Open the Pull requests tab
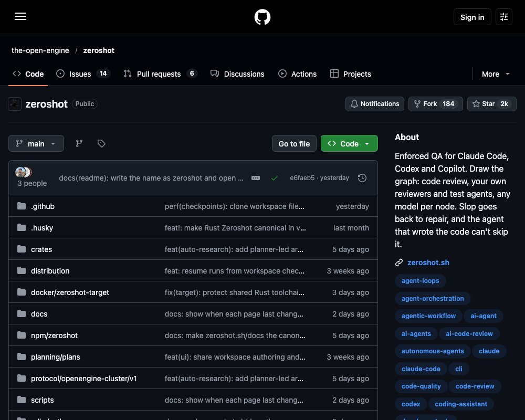This screenshot has height=420, width=525. 161,73
